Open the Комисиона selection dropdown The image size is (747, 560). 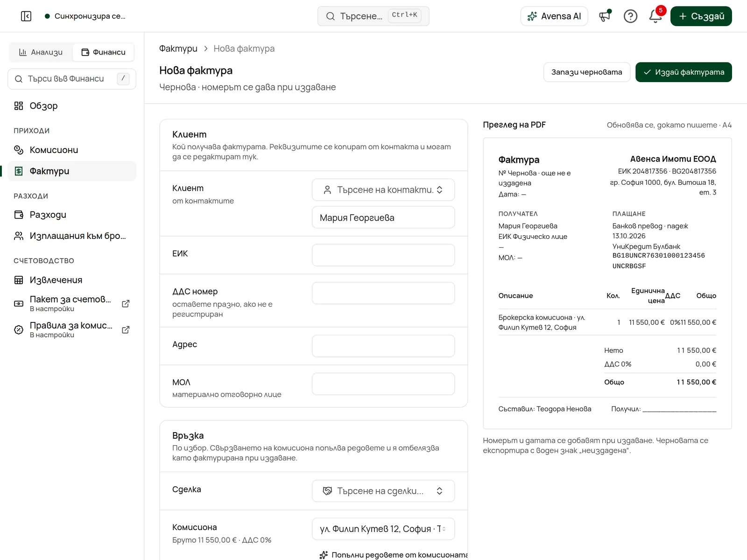(383, 529)
